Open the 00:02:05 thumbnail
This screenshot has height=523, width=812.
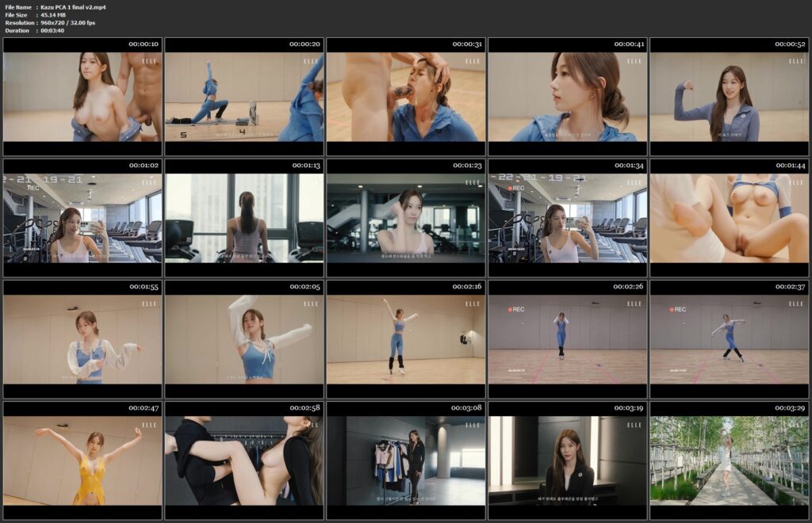[x=244, y=339]
